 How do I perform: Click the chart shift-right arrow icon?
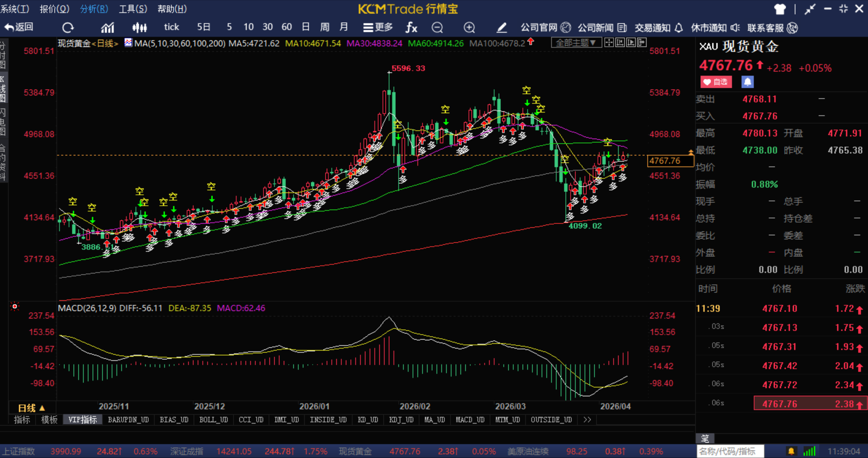pos(642,43)
